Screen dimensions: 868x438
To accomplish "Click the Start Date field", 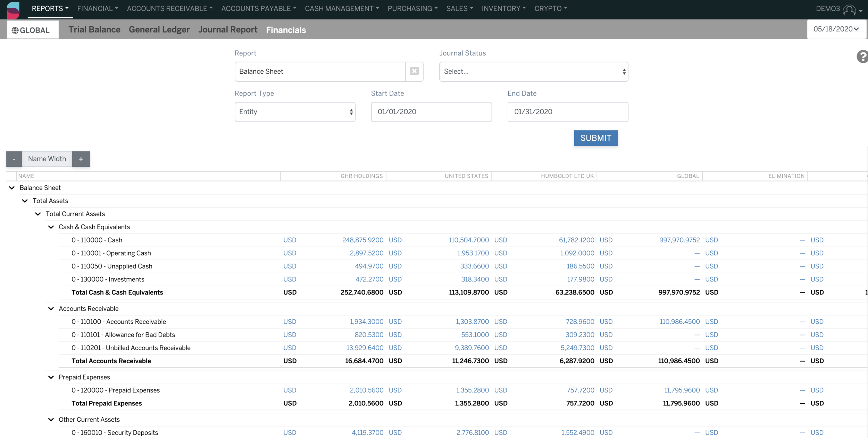I will click(431, 112).
